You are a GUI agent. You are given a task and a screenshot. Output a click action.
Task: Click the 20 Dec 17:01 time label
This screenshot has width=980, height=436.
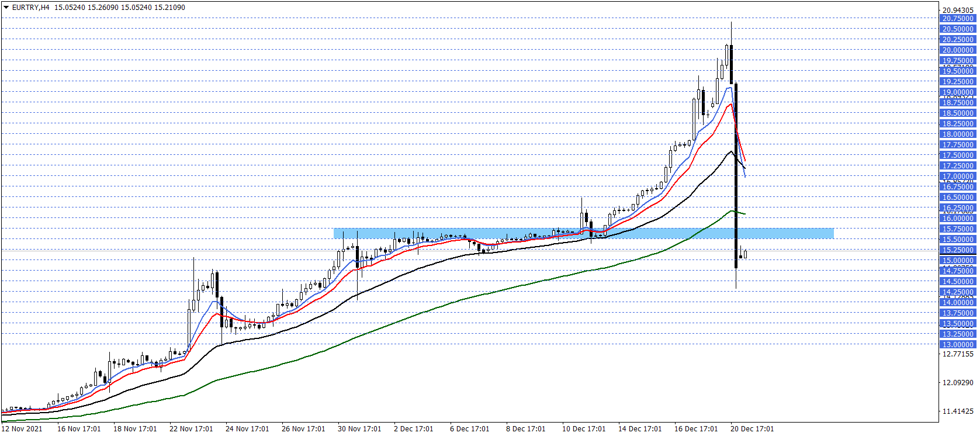click(752, 429)
